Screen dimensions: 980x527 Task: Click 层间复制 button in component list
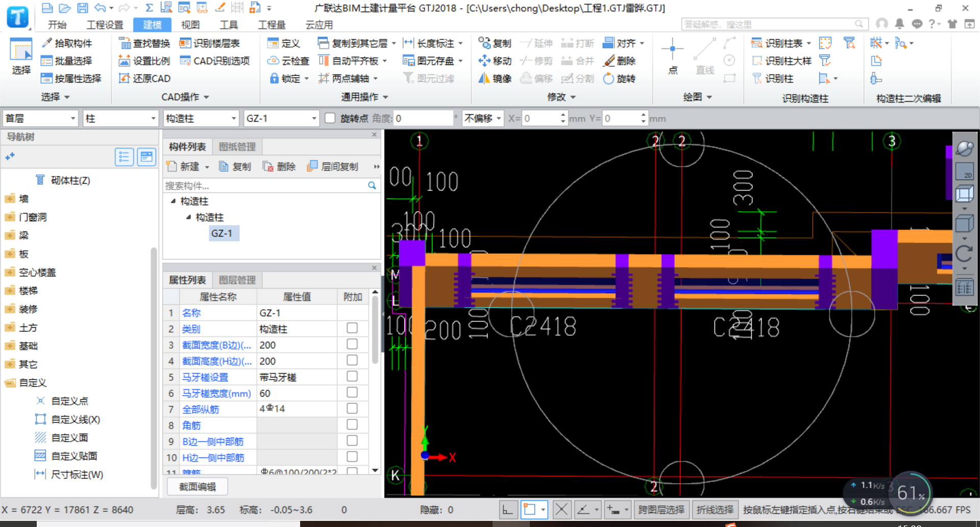click(333, 166)
